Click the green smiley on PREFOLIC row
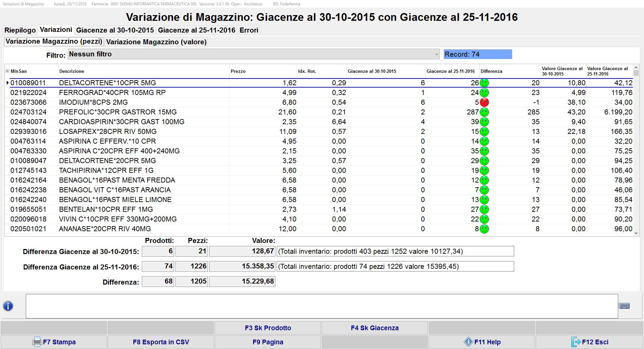Image resolution: width=644 pixels, height=349 pixels. (x=484, y=112)
